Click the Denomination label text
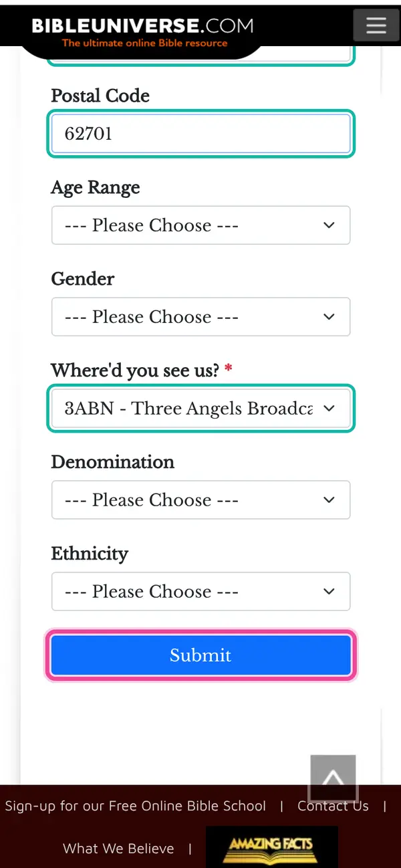 tap(113, 462)
